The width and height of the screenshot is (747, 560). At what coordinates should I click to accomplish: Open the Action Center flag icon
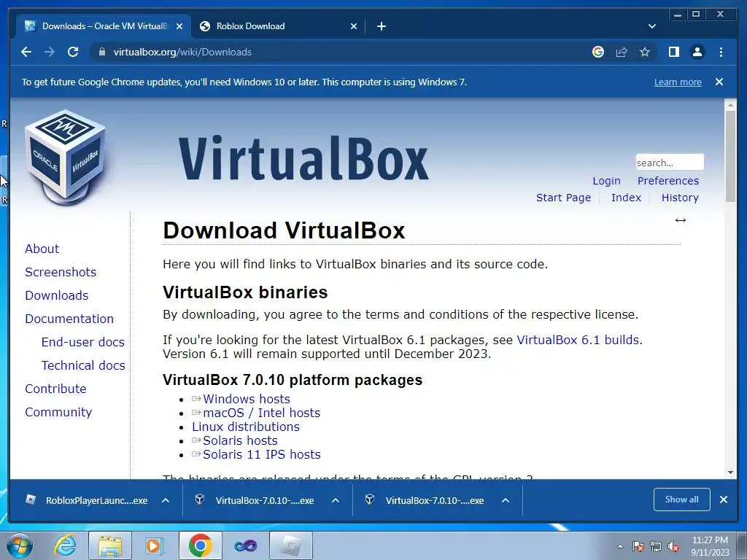click(638, 546)
